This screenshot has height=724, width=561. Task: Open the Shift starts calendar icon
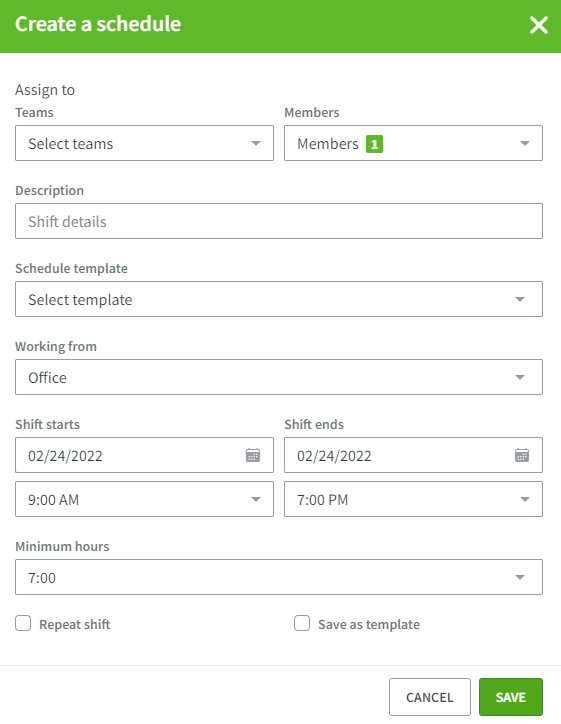tap(253, 455)
